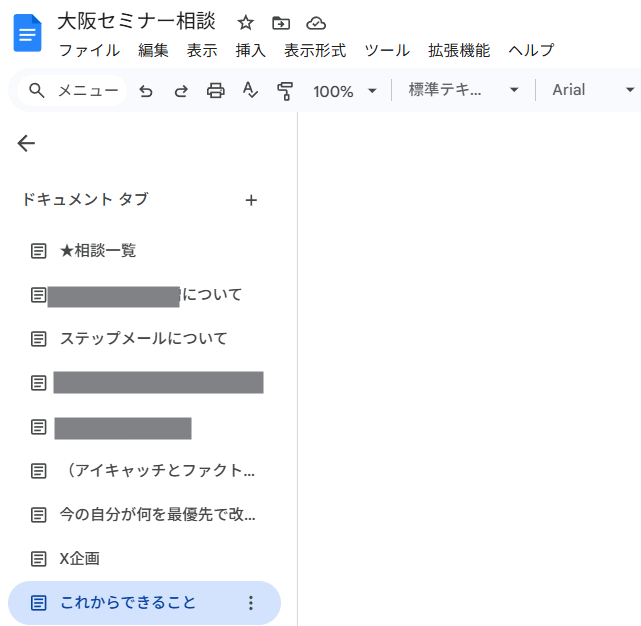This screenshot has width=641, height=626.
Task: Click the ドキュメント タブ heading
Action: pos(85,200)
